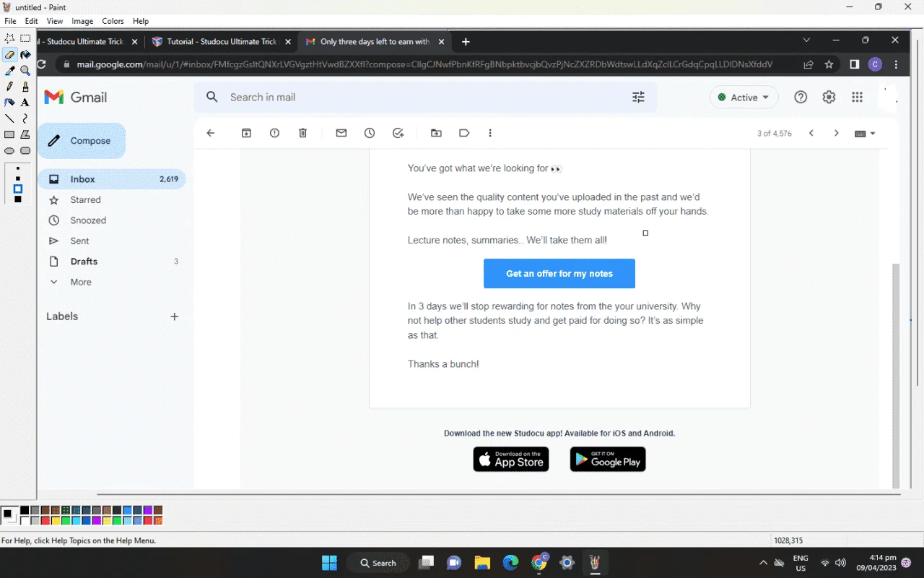Select the Curve tool
The height and width of the screenshot is (578, 924).
[x=25, y=118]
